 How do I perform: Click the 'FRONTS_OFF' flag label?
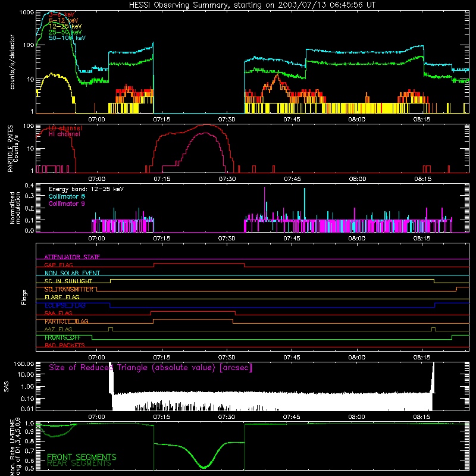point(62,337)
